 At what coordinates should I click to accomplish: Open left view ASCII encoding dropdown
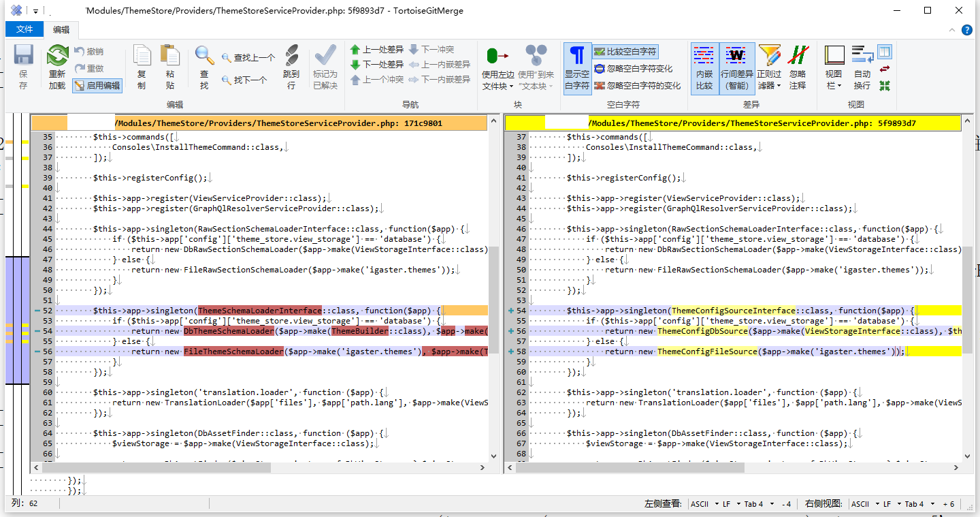point(704,504)
